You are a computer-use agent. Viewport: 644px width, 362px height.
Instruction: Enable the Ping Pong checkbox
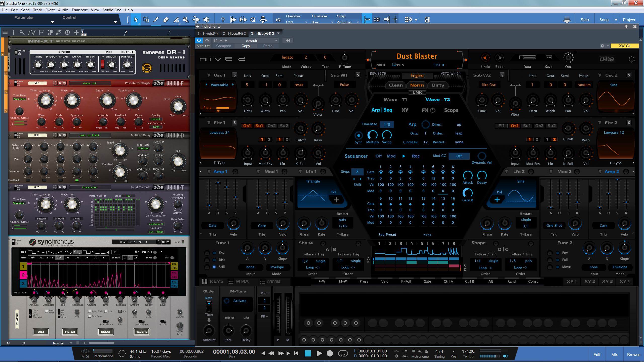(x=90, y=316)
